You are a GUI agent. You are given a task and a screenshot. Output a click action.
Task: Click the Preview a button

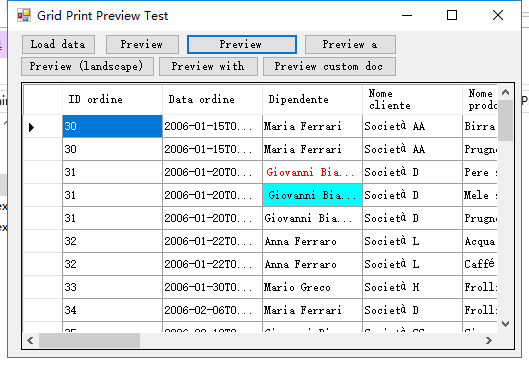(x=350, y=45)
